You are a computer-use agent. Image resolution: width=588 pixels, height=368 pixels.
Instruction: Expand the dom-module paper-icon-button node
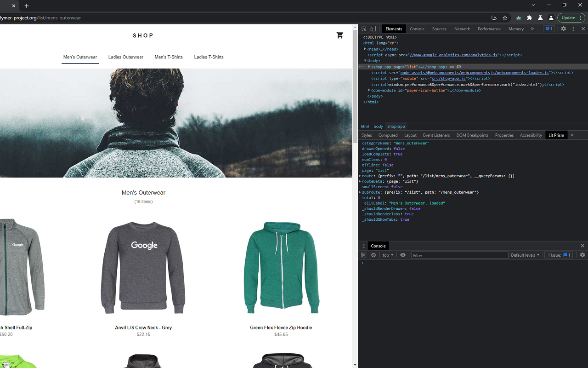(369, 90)
